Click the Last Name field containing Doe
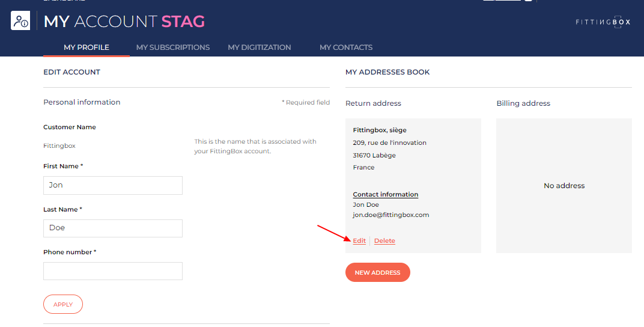This screenshot has height=327, width=644. (x=113, y=228)
